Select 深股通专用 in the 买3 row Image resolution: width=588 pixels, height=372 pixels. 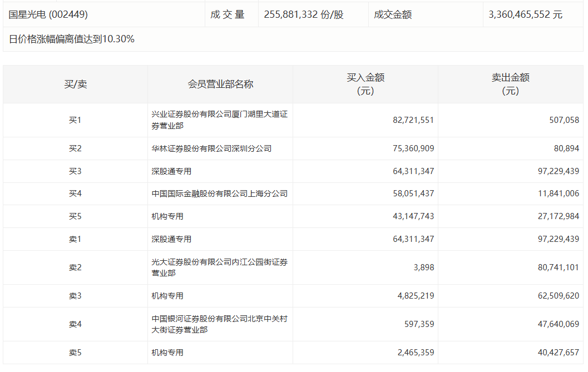[171, 171]
